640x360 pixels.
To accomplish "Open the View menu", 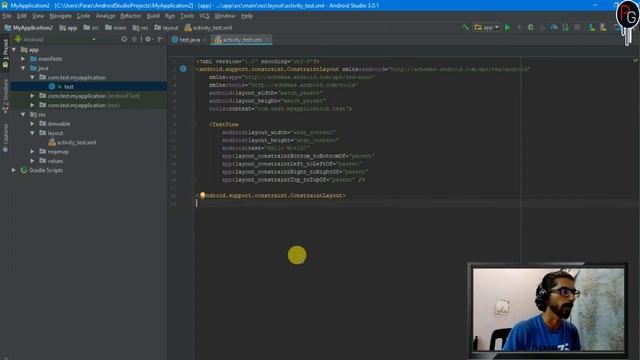I will point(38,16).
